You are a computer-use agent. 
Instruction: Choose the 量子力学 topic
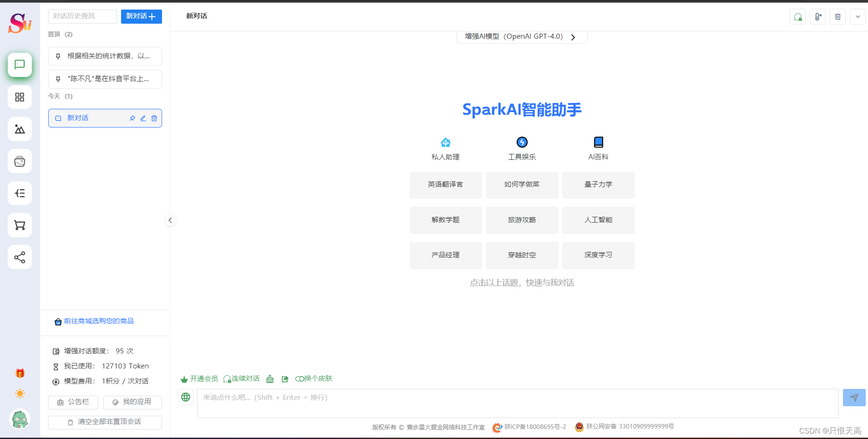click(599, 185)
